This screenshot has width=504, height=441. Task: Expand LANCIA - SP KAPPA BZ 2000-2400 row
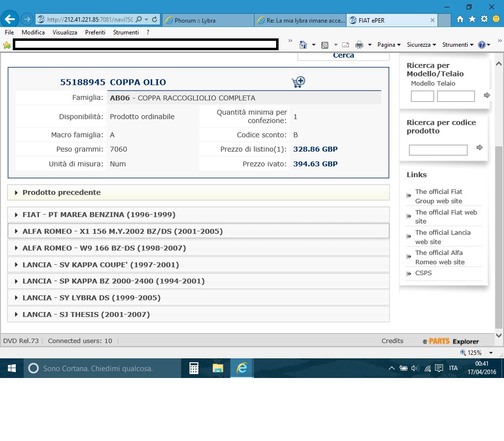pos(198,281)
